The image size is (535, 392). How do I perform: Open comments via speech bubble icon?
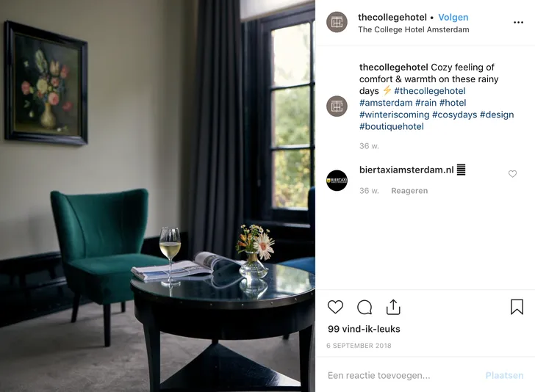point(365,307)
